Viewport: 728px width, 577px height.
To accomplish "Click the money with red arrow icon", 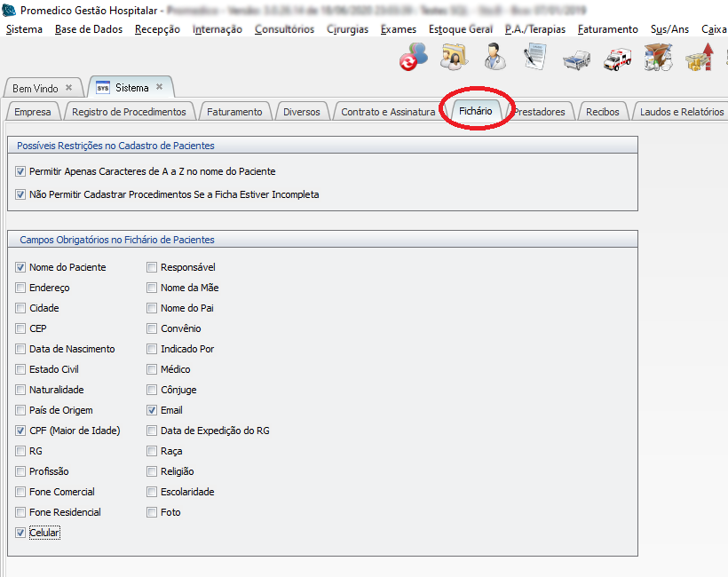I will point(700,59).
